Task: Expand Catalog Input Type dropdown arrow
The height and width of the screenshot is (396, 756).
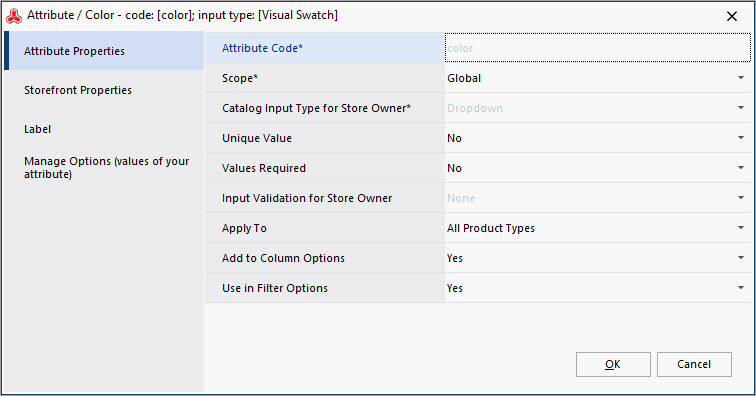Action: (741, 108)
